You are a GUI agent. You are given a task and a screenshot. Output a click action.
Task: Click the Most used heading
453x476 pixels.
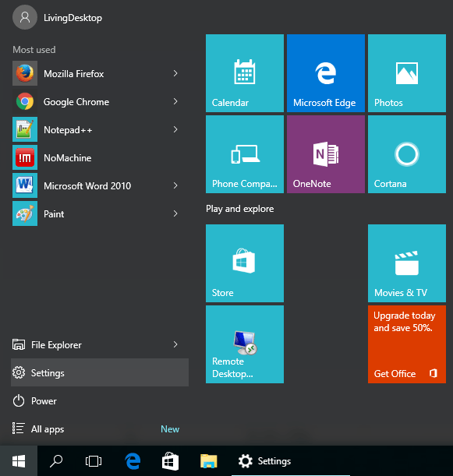tap(34, 50)
